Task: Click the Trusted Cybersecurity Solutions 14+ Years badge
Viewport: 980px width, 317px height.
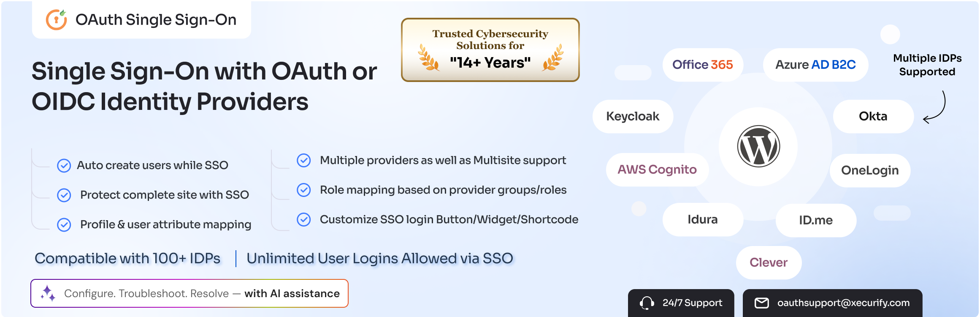Action: pos(490,50)
